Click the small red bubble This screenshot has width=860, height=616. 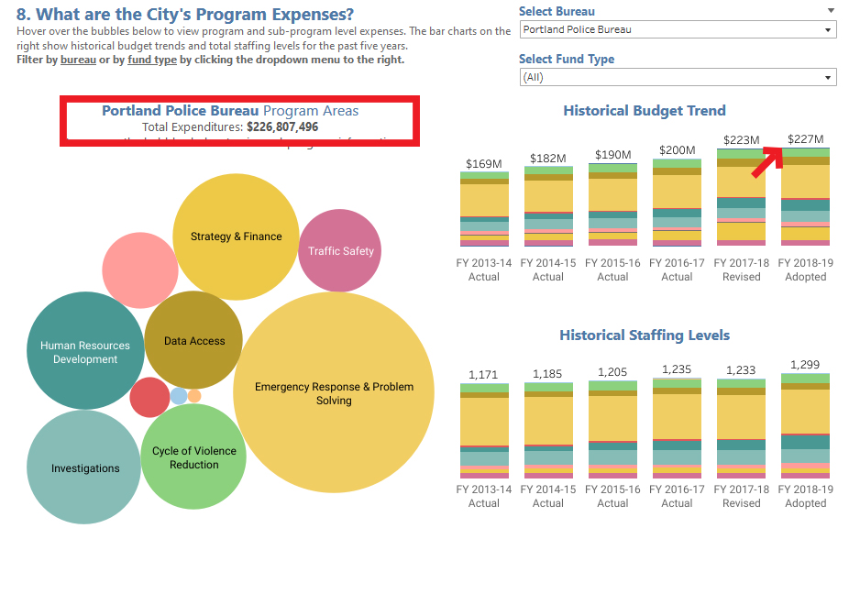[x=149, y=397]
